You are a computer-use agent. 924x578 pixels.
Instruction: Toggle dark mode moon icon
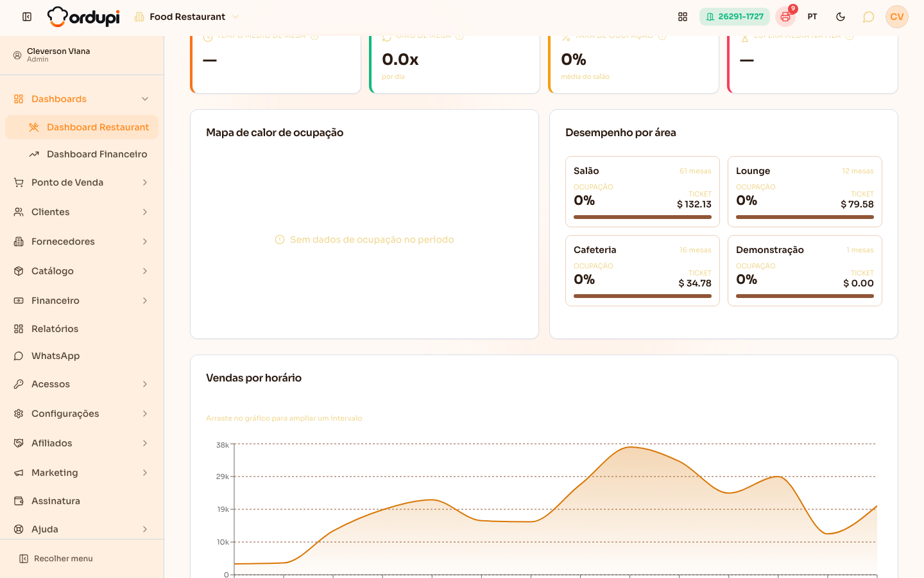pos(841,17)
